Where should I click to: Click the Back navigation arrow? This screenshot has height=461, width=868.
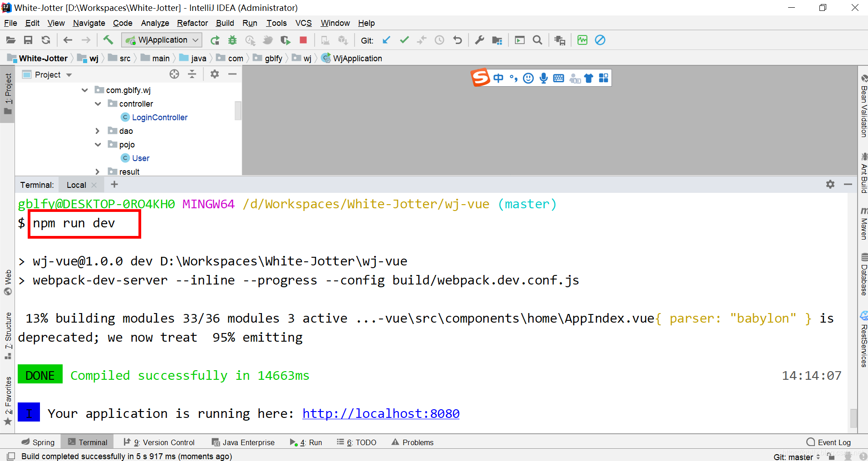[x=68, y=40]
